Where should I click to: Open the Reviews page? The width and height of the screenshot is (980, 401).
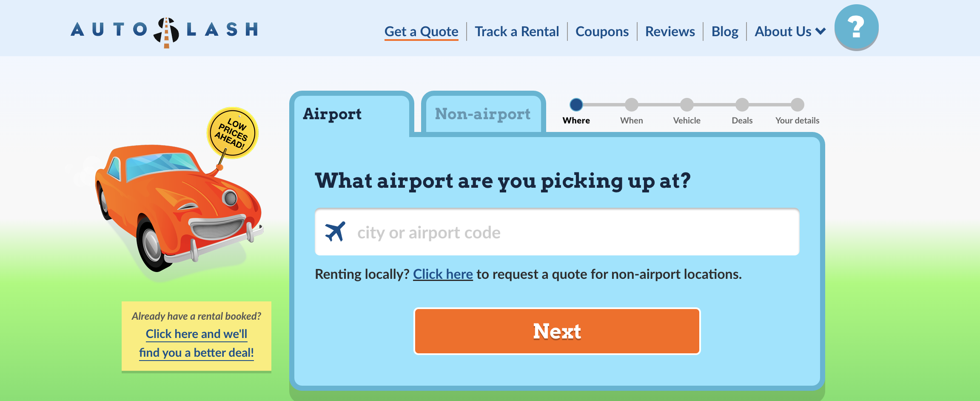670,32
